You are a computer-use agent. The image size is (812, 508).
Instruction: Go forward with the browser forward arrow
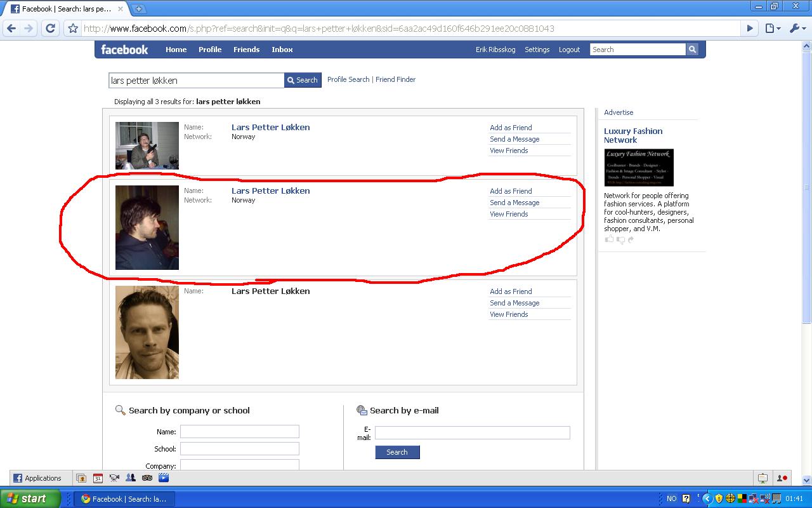29,29
